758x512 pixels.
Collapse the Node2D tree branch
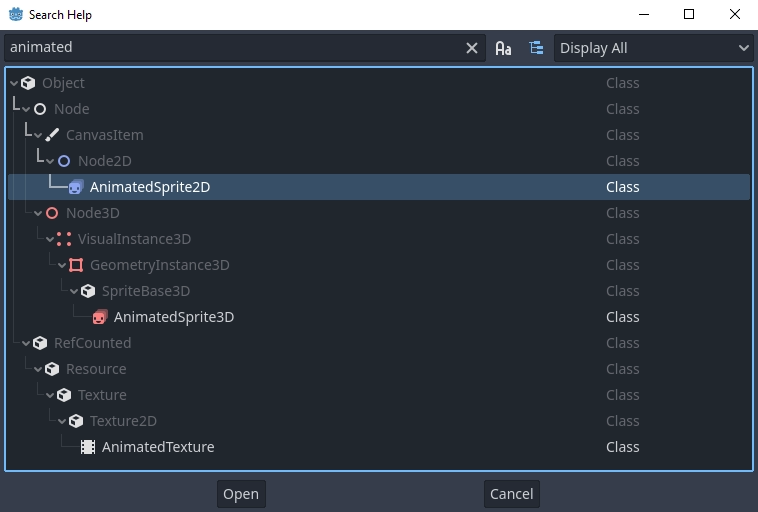50,161
